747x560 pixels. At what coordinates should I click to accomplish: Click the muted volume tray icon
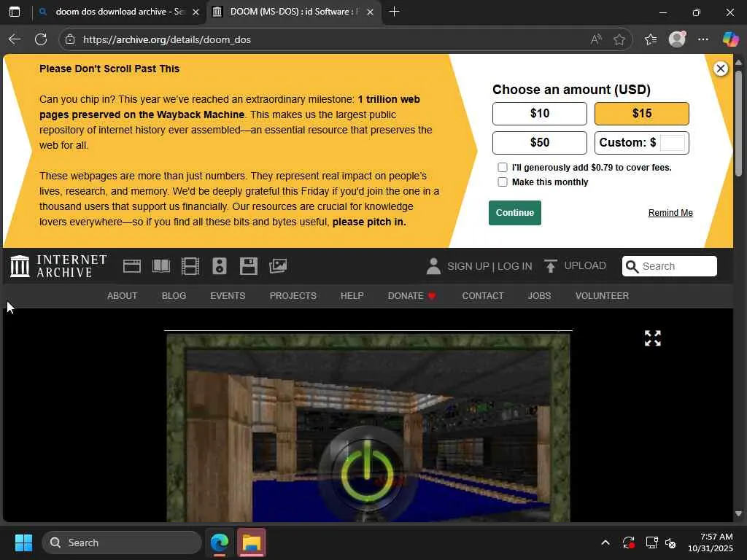coord(671,542)
